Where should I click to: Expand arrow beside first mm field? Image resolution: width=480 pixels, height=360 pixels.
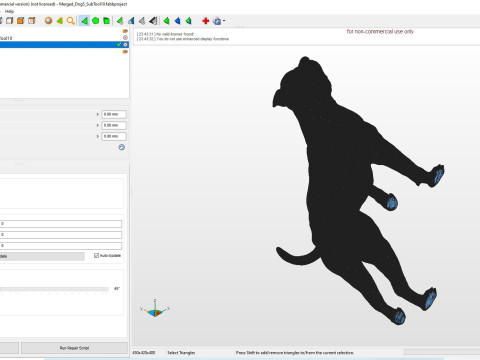coord(98,114)
